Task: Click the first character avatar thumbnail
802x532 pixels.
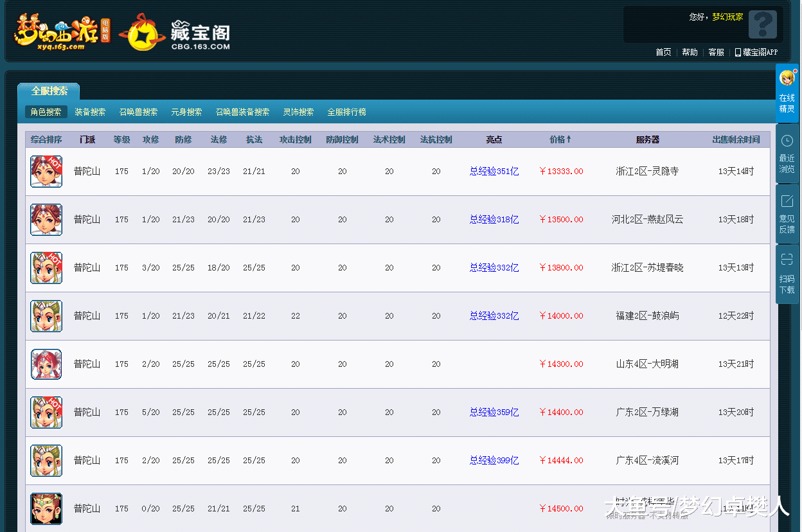Action: click(46, 172)
